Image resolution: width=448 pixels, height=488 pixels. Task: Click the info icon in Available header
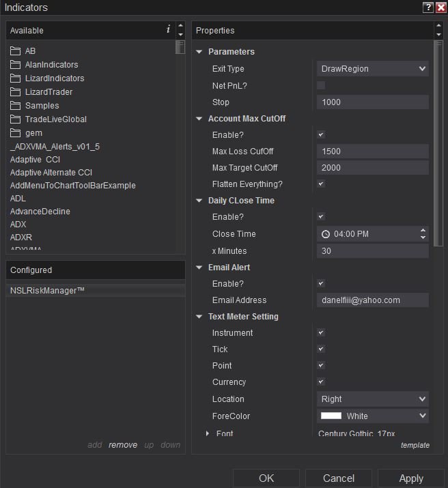pos(168,29)
